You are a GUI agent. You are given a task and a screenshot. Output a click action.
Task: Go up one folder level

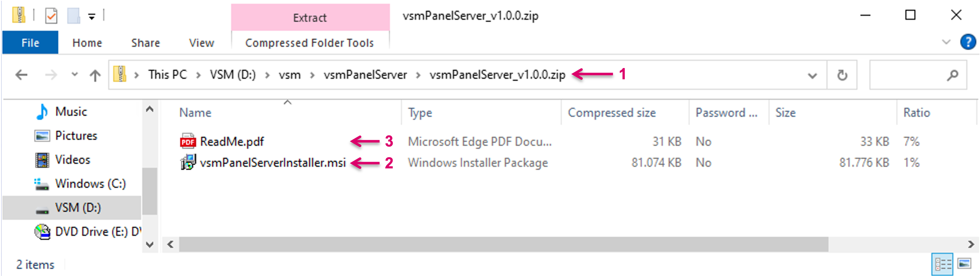click(95, 75)
